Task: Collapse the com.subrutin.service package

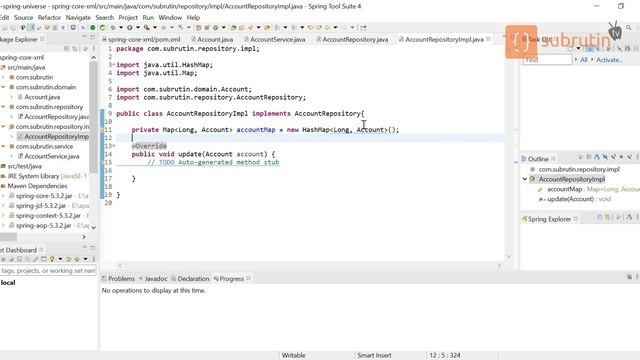Action: pyautogui.click(x=3, y=146)
